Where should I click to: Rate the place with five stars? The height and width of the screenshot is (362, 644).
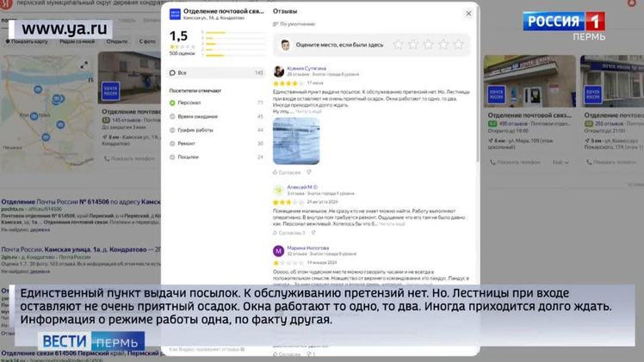458,44
